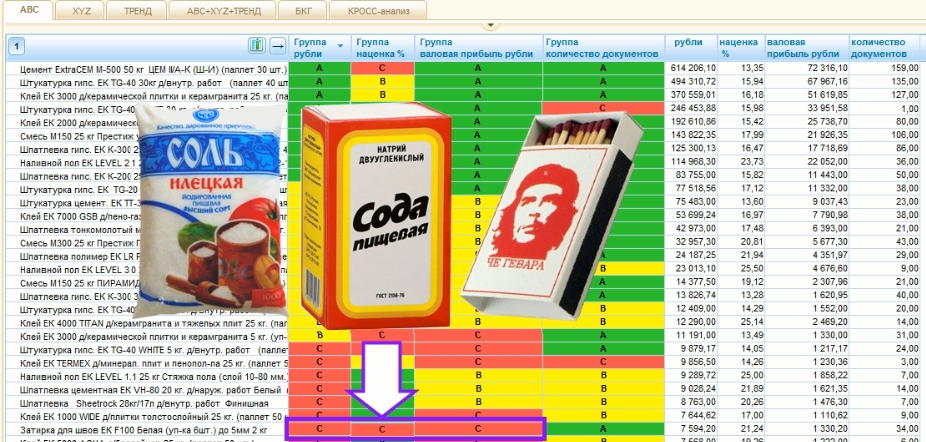This screenshot has width=926, height=442.
Task: Click markup value 25,50
Action: 754,269
